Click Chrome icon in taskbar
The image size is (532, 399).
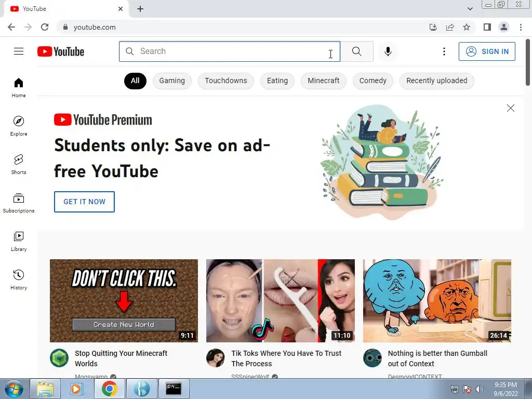(109, 389)
